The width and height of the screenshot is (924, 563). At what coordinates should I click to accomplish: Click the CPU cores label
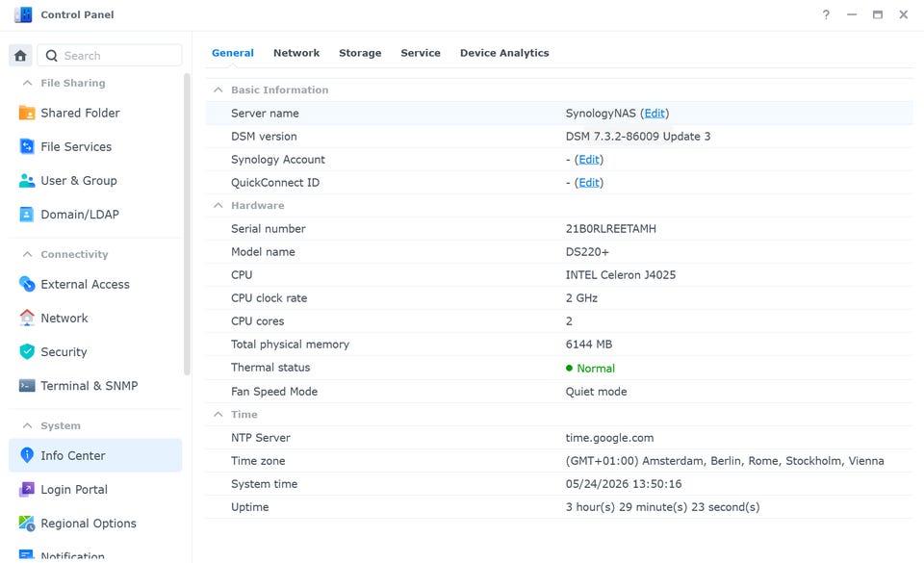pyautogui.click(x=258, y=321)
